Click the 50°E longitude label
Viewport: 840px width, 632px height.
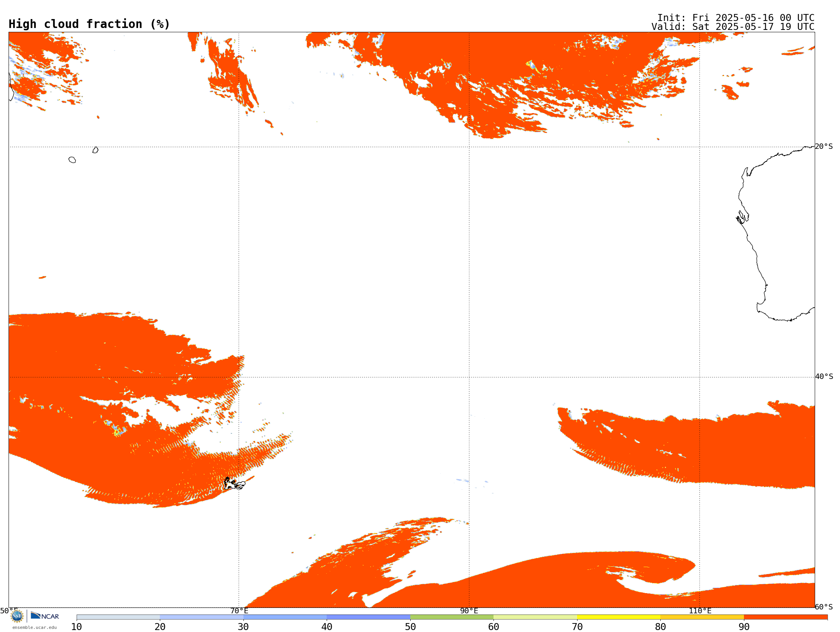coord(9,611)
